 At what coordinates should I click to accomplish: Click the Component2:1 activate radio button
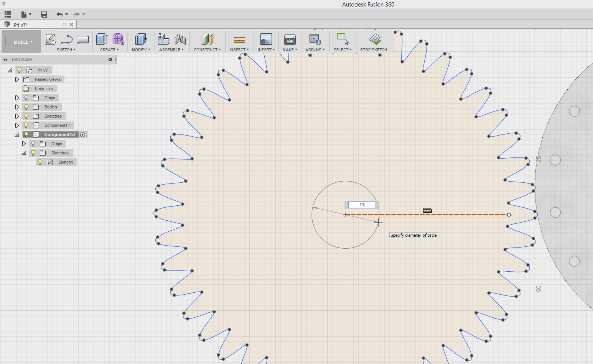click(x=82, y=134)
